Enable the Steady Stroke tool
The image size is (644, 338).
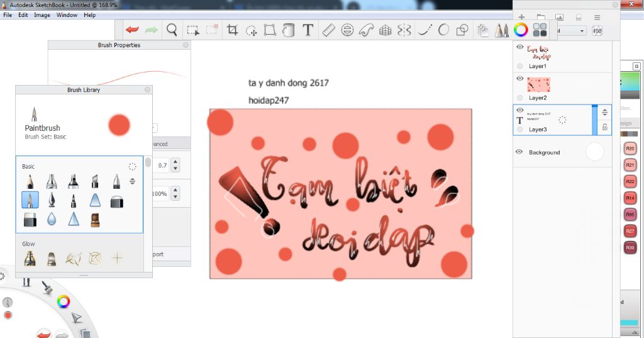(x=425, y=30)
